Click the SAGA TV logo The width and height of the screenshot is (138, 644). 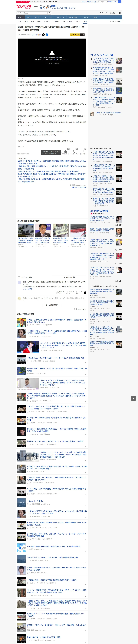click(x=77, y=35)
